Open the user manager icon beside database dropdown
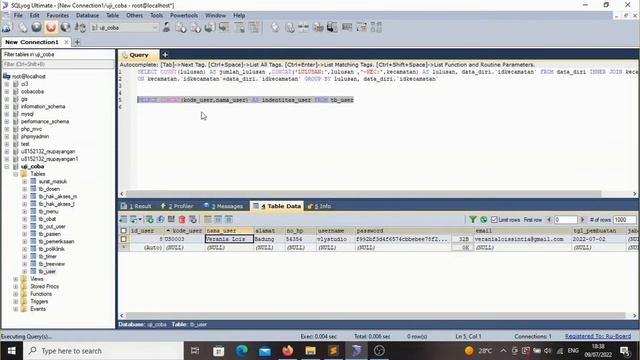Viewport: 640px width, 360px height. (167, 27)
